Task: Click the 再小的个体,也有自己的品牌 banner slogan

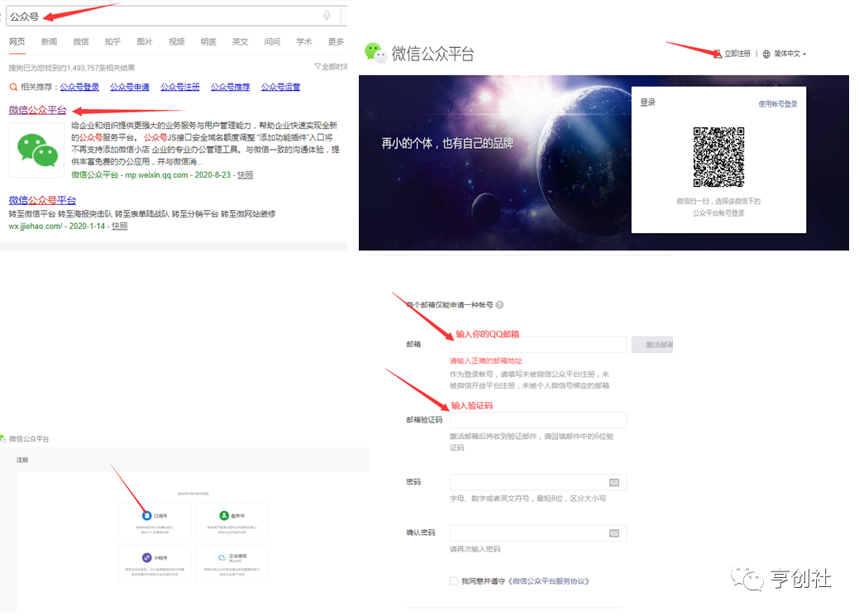Action: [447, 144]
